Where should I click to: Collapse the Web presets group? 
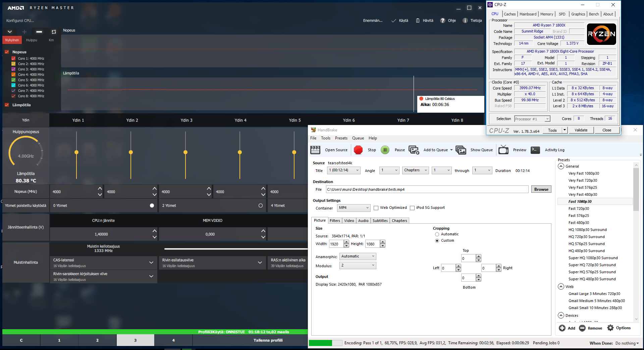click(561, 287)
